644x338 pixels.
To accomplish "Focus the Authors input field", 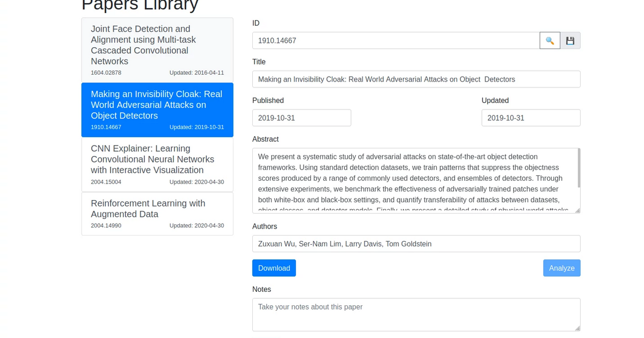I will pyautogui.click(x=416, y=244).
